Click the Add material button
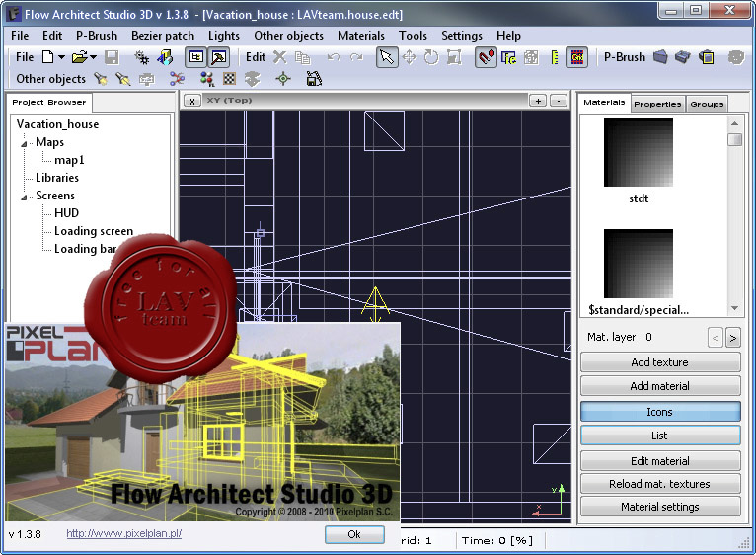 660,385
